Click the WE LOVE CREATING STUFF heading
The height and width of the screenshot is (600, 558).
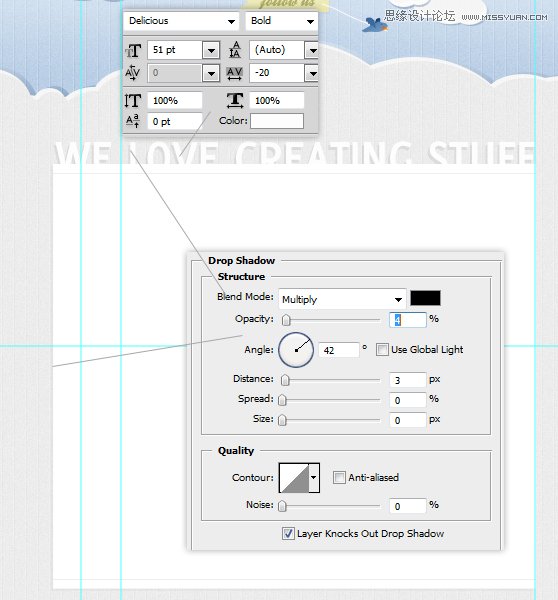point(295,153)
